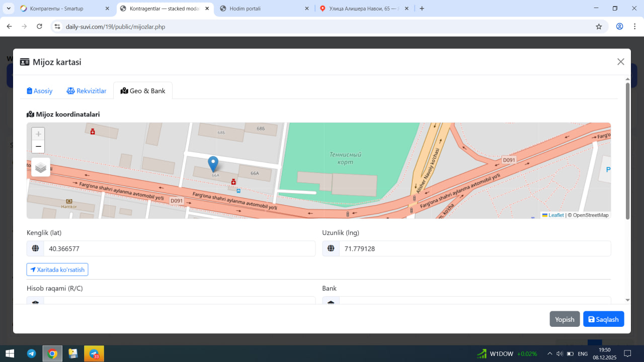Open the map layers control

(41, 167)
